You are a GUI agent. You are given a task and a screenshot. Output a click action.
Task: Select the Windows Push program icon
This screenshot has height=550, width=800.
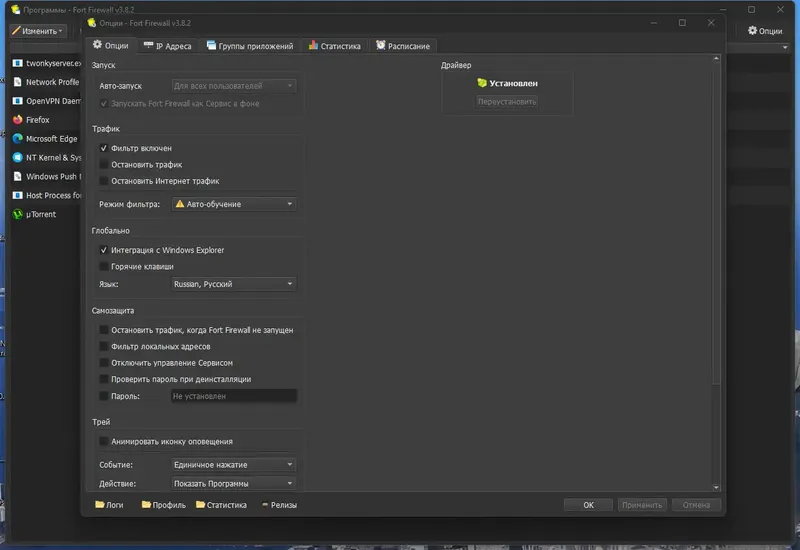[x=18, y=177]
